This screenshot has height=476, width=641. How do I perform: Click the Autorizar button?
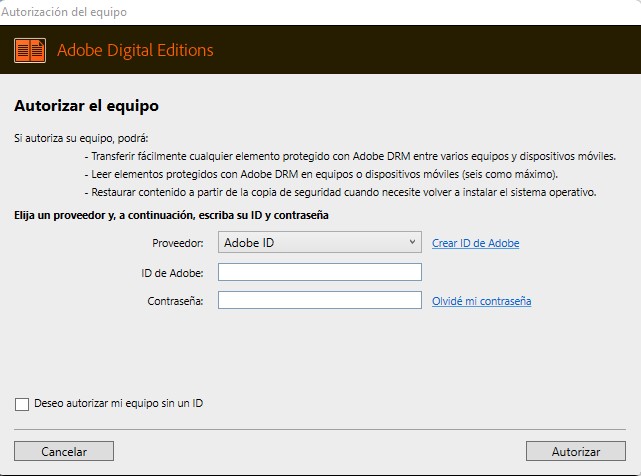576,451
